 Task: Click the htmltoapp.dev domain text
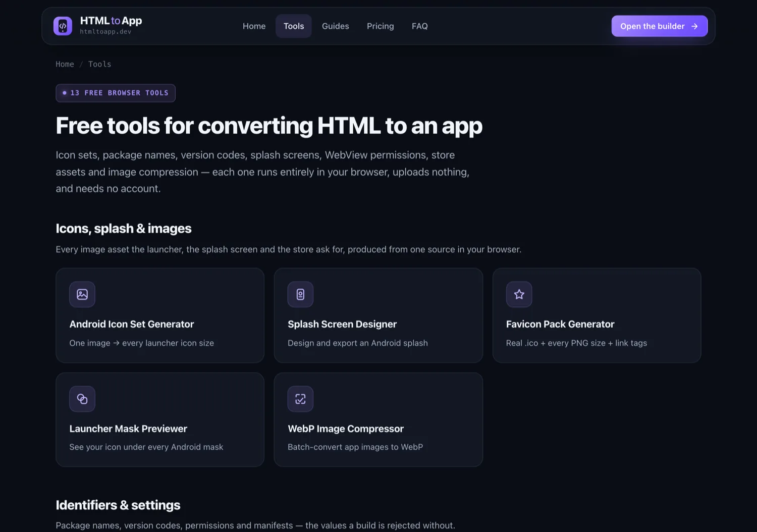[x=105, y=32]
